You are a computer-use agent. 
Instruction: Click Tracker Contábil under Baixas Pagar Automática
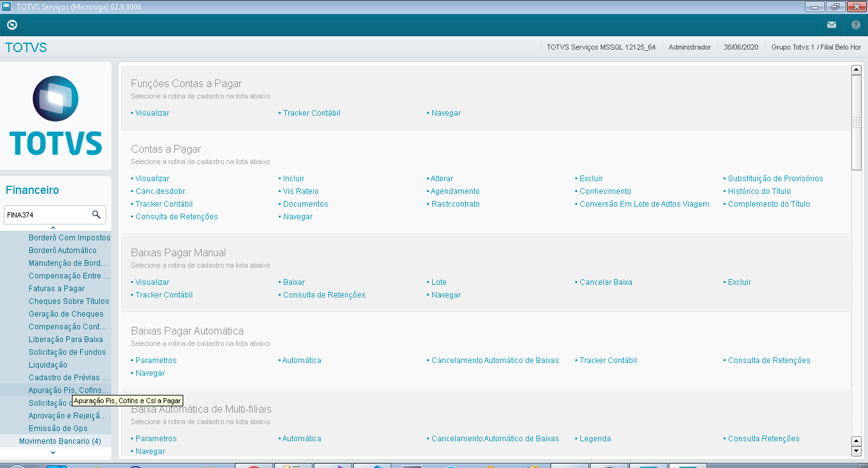[608, 361]
